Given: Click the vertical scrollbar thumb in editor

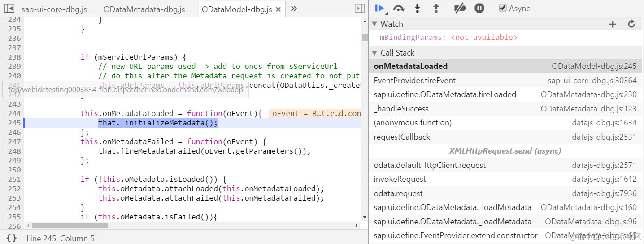Looking at the screenshot, I should (365, 37).
